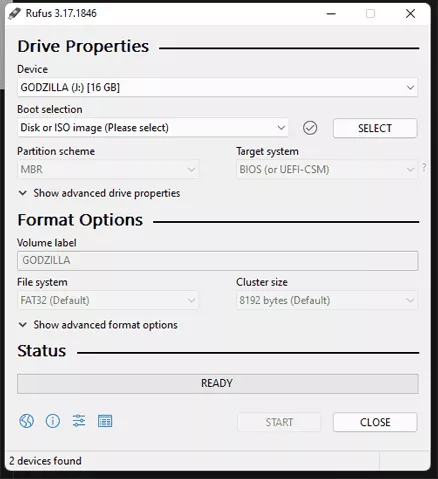438x479 pixels.
Task: Expand Show advanced format options
Action: (x=98, y=325)
